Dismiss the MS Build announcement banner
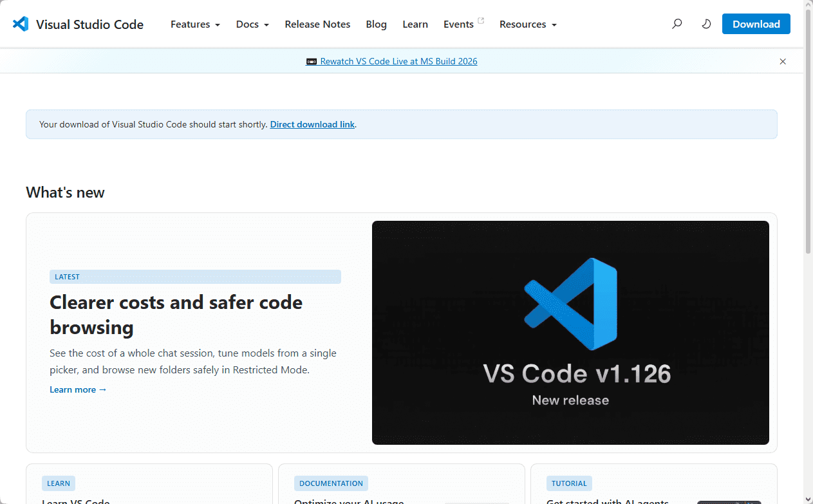This screenshot has width=813, height=504. coord(783,62)
